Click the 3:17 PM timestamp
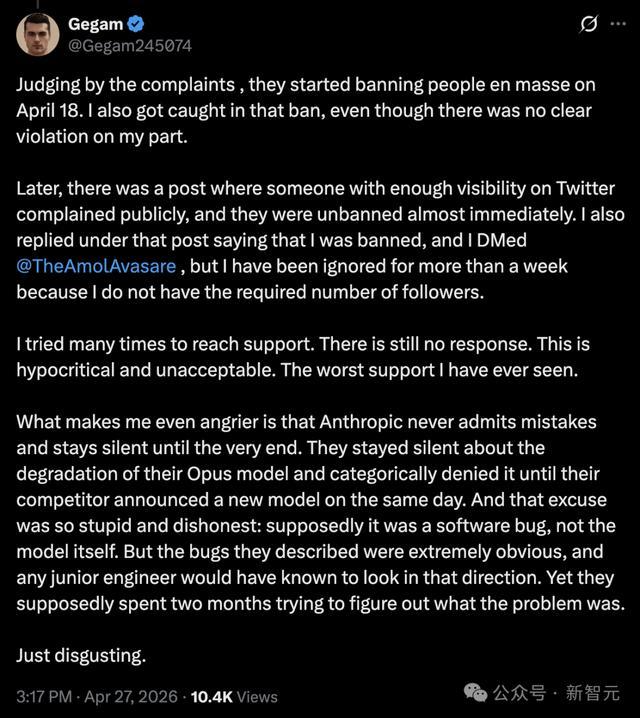Viewport: 640px width, 718px height. pos(43,696)
